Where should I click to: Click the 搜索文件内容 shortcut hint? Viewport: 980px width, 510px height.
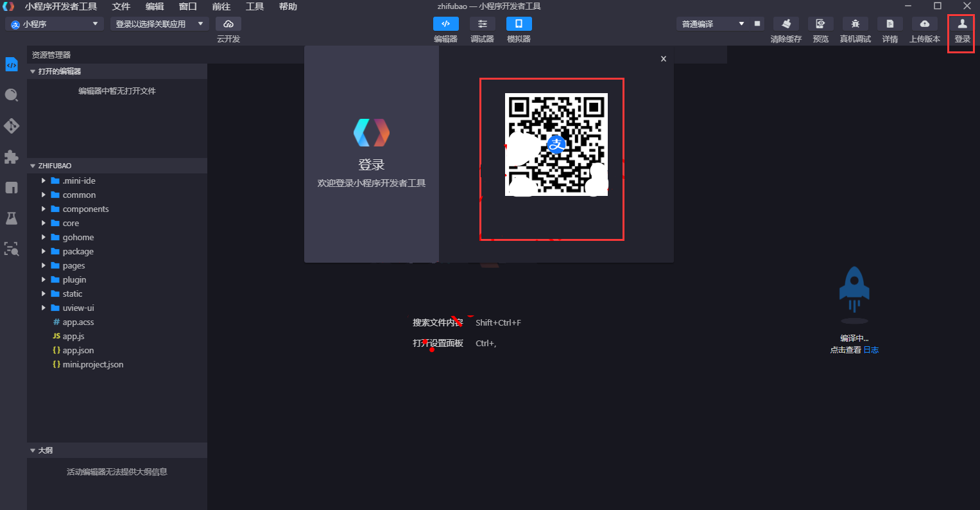438,323
